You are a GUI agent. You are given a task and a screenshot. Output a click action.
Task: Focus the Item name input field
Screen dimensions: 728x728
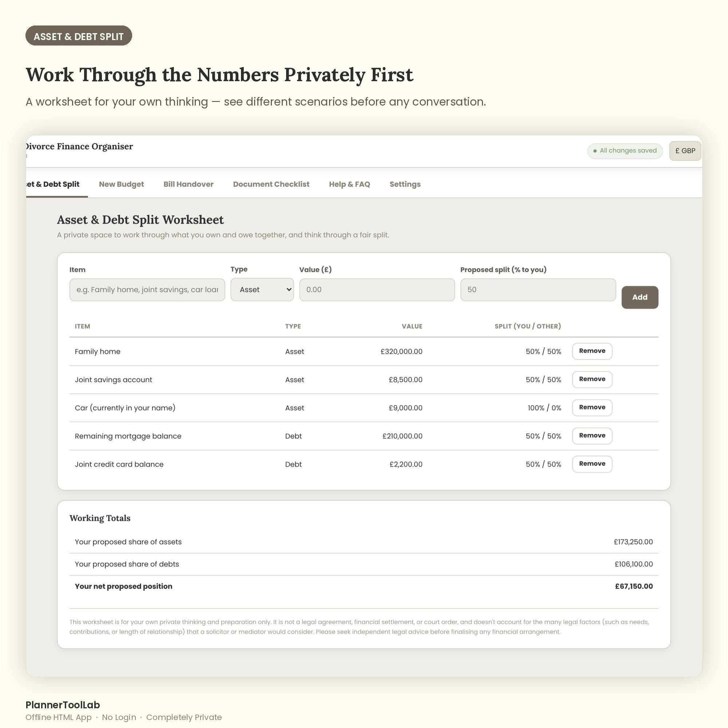click(x=147, y=290)
